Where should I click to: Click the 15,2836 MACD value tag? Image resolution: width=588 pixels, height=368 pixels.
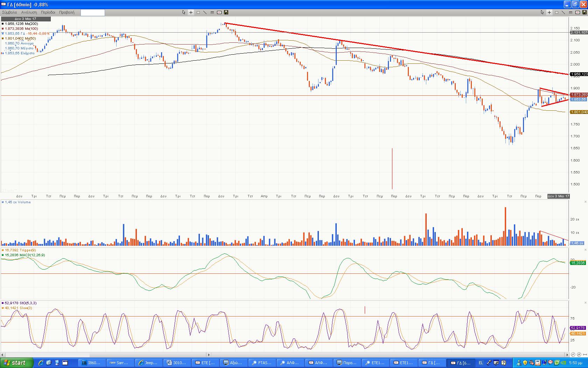(578, 263)
